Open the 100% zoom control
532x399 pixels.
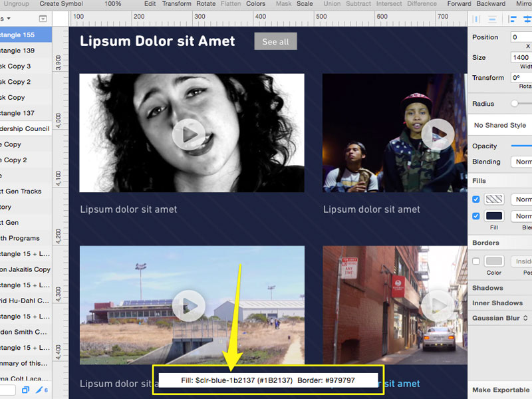click(113, 4)
